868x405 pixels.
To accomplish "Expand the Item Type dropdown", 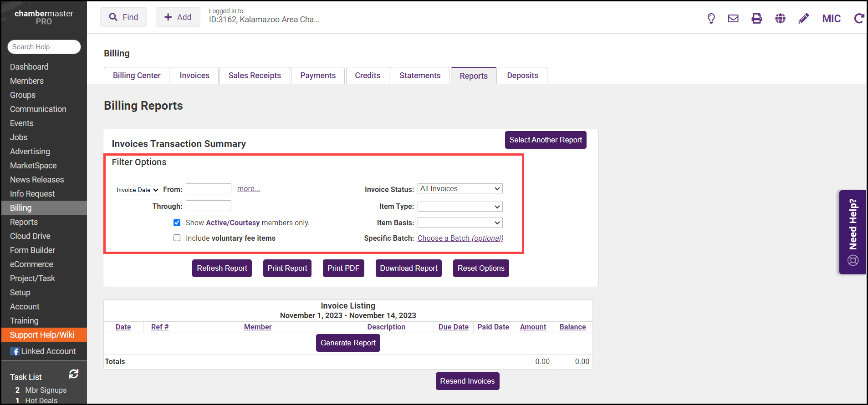I will pos(460,207).
